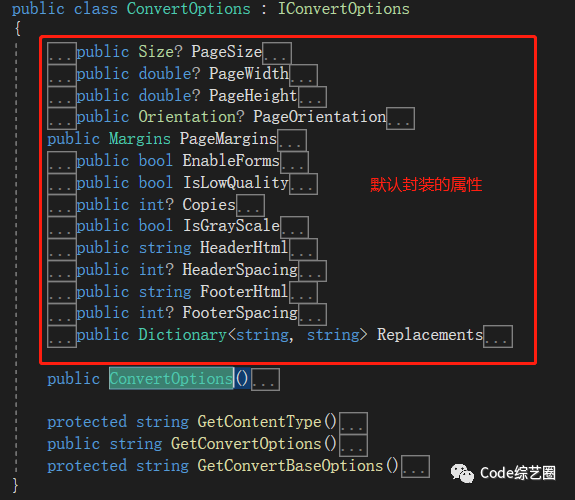575x500 pixels.
Task: Expand collapsed block before public int? Copies
Action: pos(62,206)
